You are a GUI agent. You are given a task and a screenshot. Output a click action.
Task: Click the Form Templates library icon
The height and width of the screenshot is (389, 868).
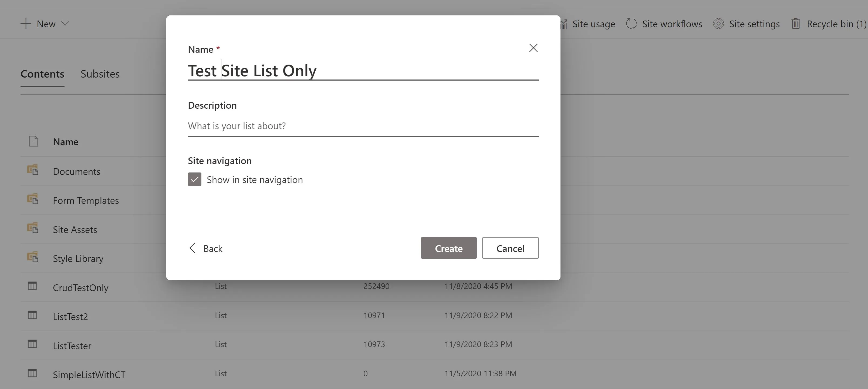coord(33,200)
